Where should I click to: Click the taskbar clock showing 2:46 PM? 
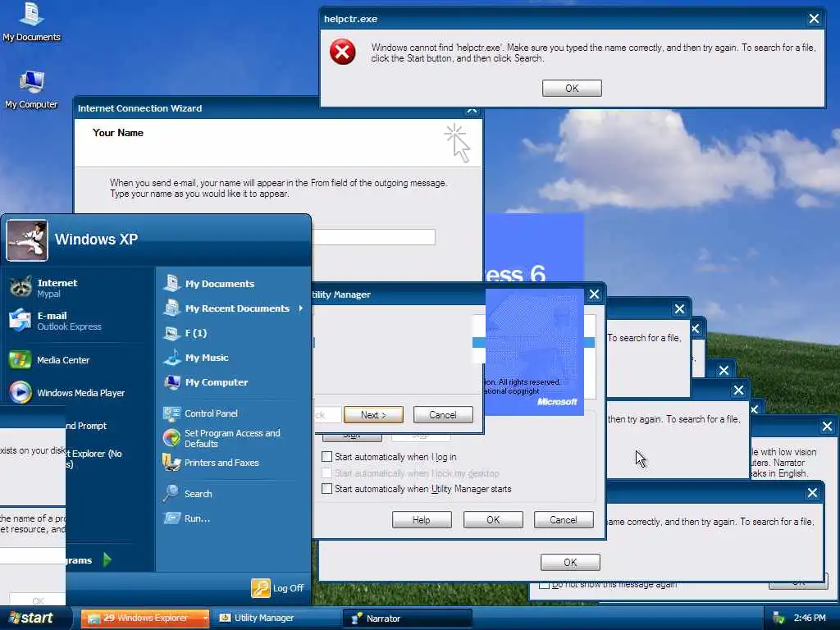coord(810,618)
